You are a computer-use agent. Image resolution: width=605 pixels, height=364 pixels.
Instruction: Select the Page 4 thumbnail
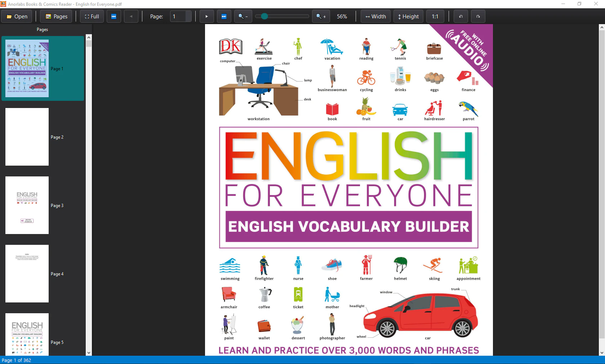(27, 274)
